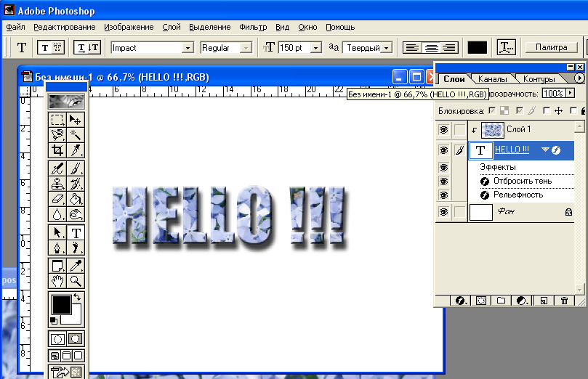Open the Фильтр menu

tap(254, 27)
